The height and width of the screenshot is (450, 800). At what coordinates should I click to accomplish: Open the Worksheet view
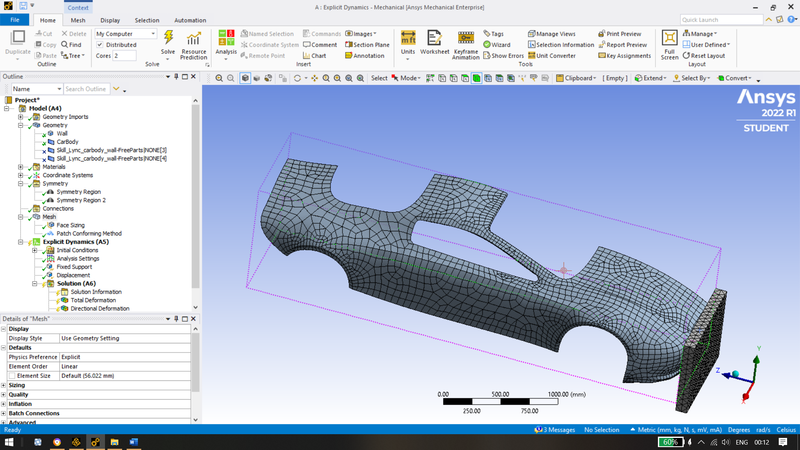(x=434, y=42)
